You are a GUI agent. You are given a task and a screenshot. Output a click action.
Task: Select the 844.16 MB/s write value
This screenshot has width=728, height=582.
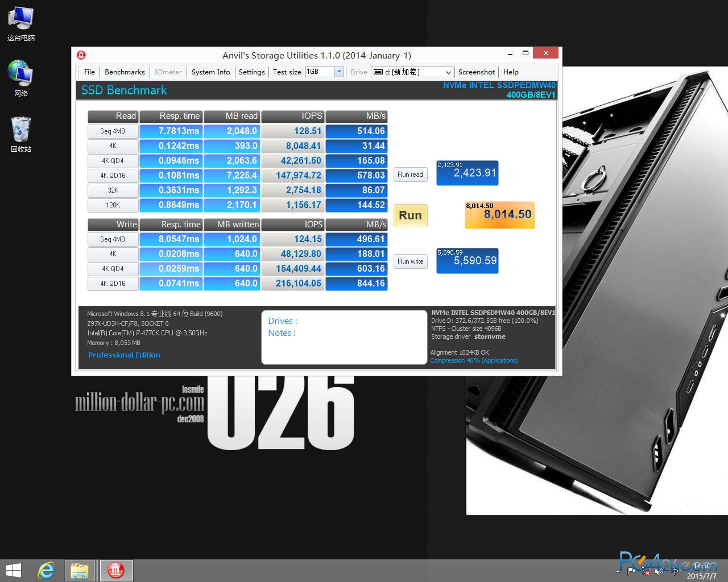357,284
